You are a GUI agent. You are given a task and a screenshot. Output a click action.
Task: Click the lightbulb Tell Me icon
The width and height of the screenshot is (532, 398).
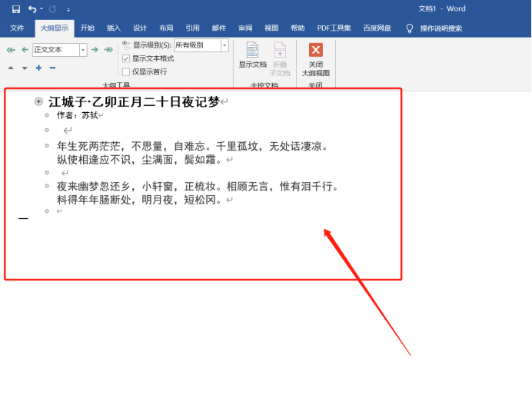click(x=410, y=28)
